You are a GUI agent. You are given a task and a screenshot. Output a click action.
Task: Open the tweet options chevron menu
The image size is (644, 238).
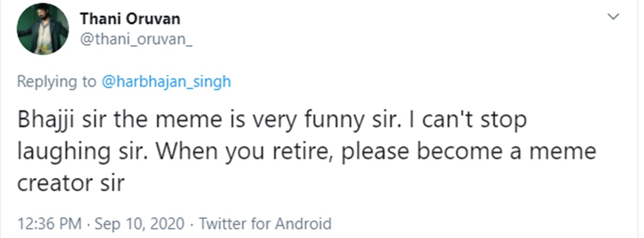(x=612, y=17)
